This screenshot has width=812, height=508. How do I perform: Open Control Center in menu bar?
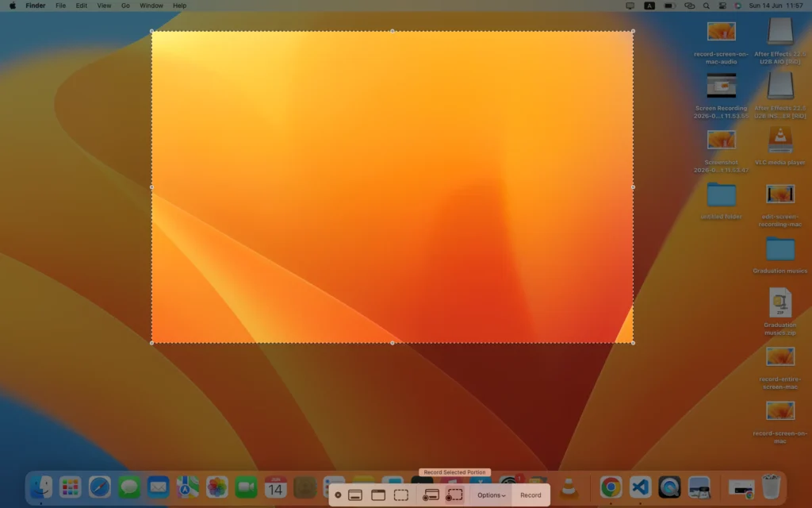click(x=722, y=6)
